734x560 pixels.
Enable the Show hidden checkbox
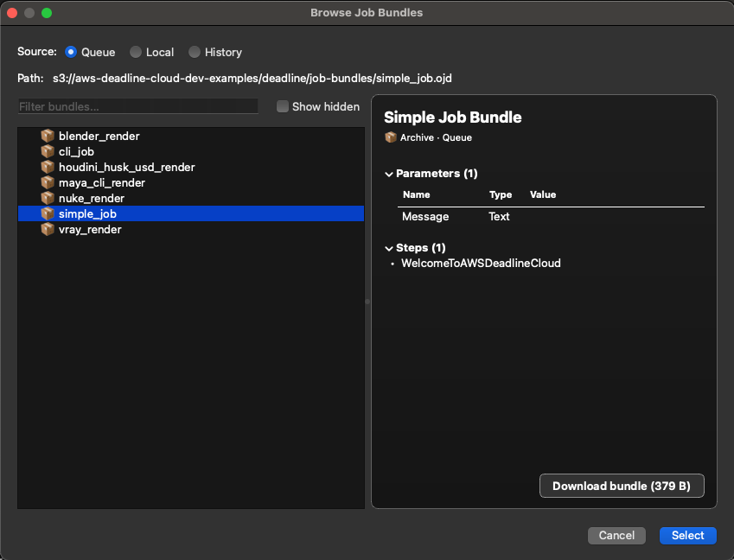tap(282, 106)
